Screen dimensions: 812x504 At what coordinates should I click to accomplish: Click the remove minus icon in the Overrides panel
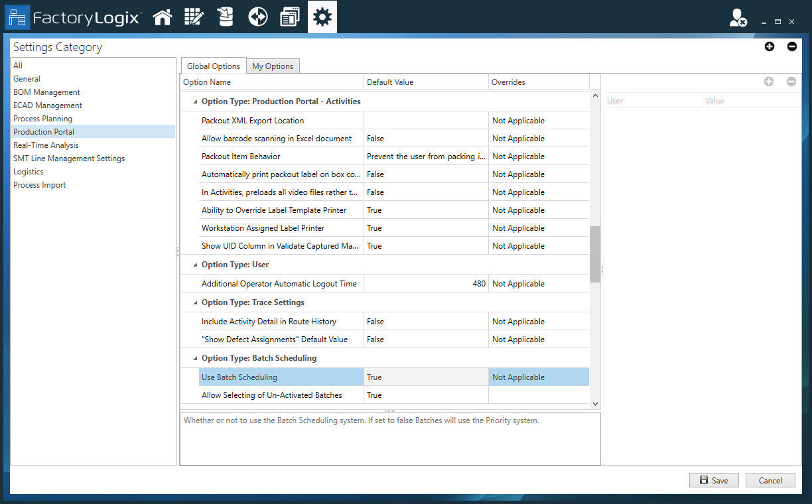coord(791,82)
